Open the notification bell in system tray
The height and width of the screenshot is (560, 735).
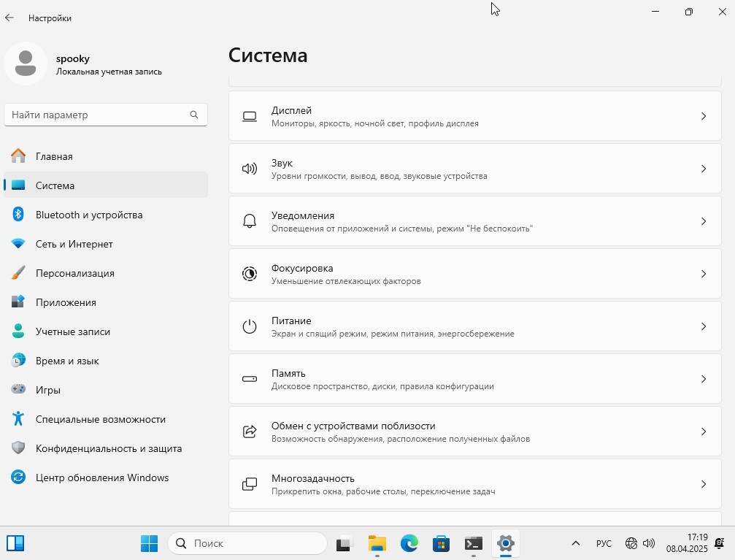click(x=719, y=543)
